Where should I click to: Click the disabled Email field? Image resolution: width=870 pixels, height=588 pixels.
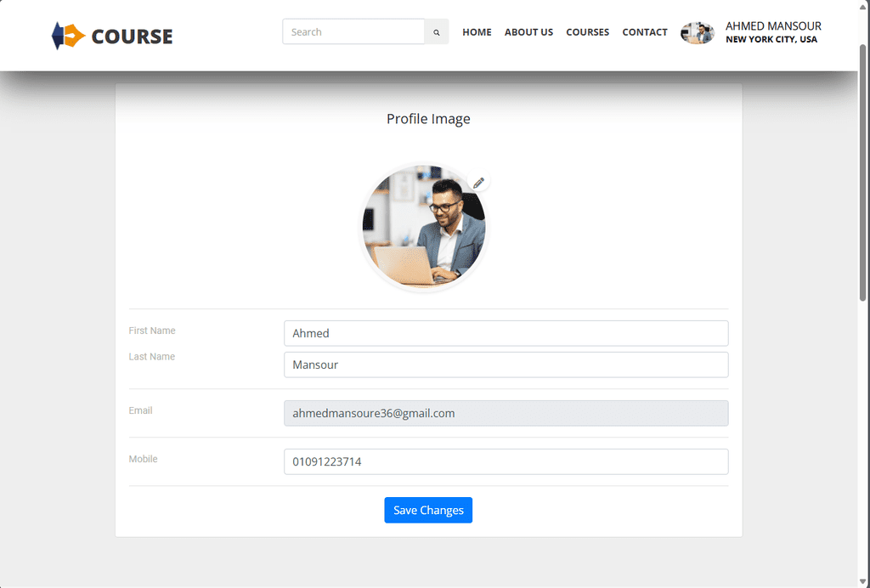[x=506, y=413]
